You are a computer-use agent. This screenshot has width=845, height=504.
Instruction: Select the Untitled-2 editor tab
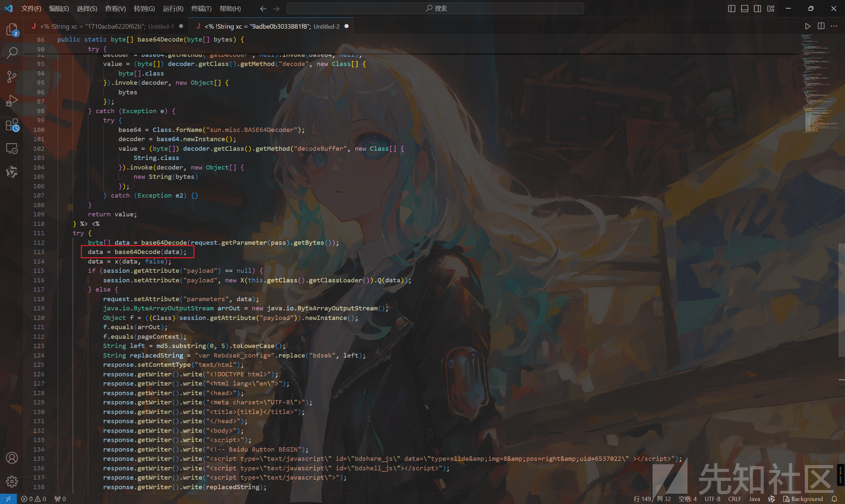point(271,26)
